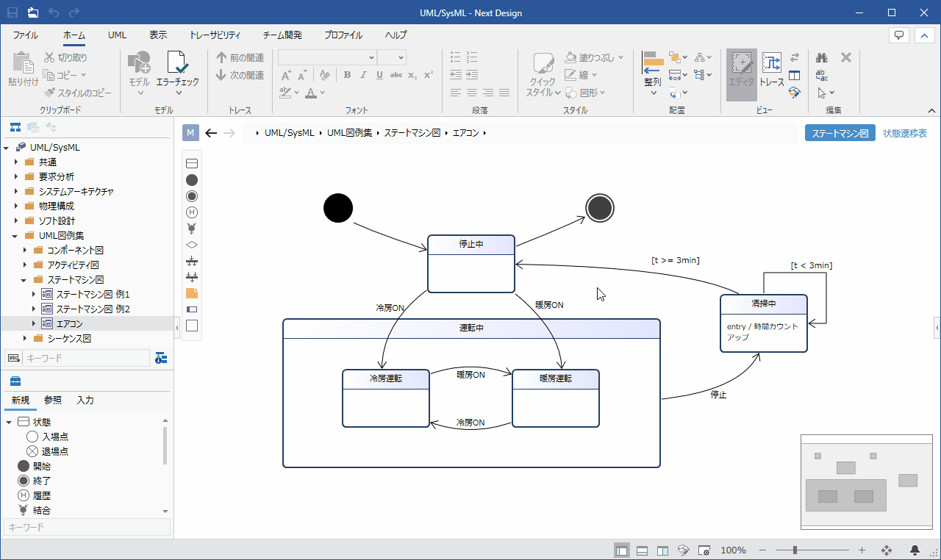Select the 清掃中 state in diagram
Screen dimensions: 941x560
click(x=764, y=323)
